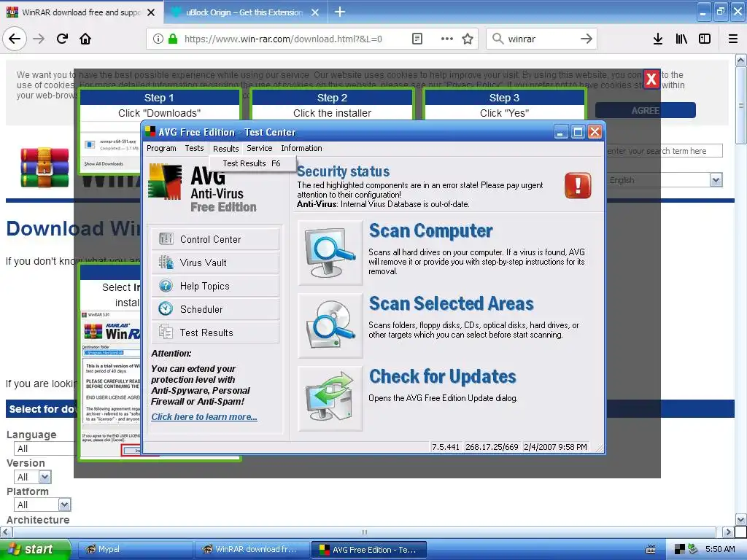This screenshot has height=560, width=747.
Task: Expand the Version All dropdown
Action: 44,477
